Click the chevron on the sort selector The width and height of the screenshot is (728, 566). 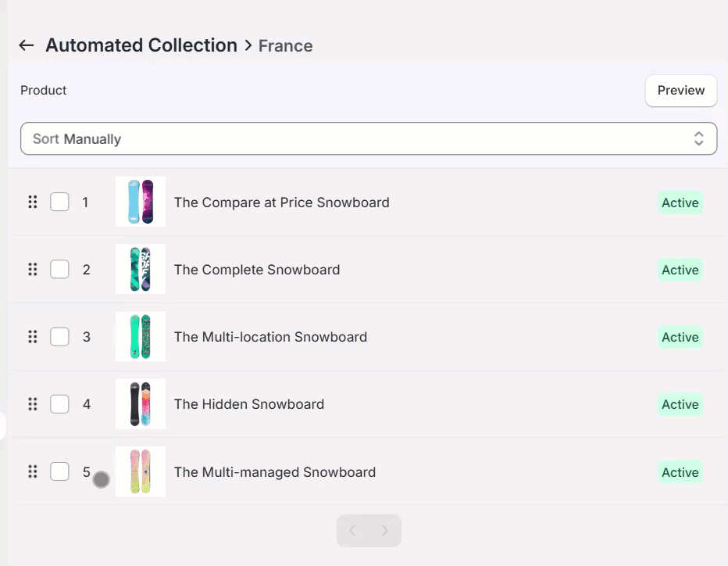pos(699,138)
